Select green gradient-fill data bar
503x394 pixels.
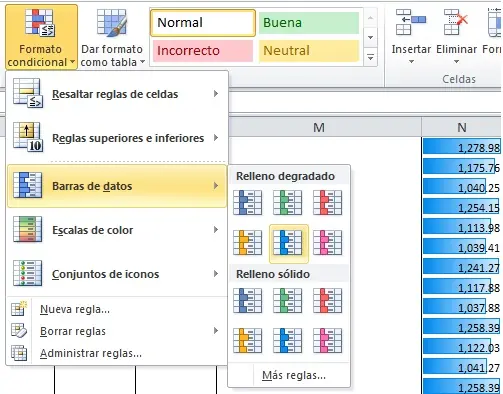pyautogui.click(x=288, y=202)
